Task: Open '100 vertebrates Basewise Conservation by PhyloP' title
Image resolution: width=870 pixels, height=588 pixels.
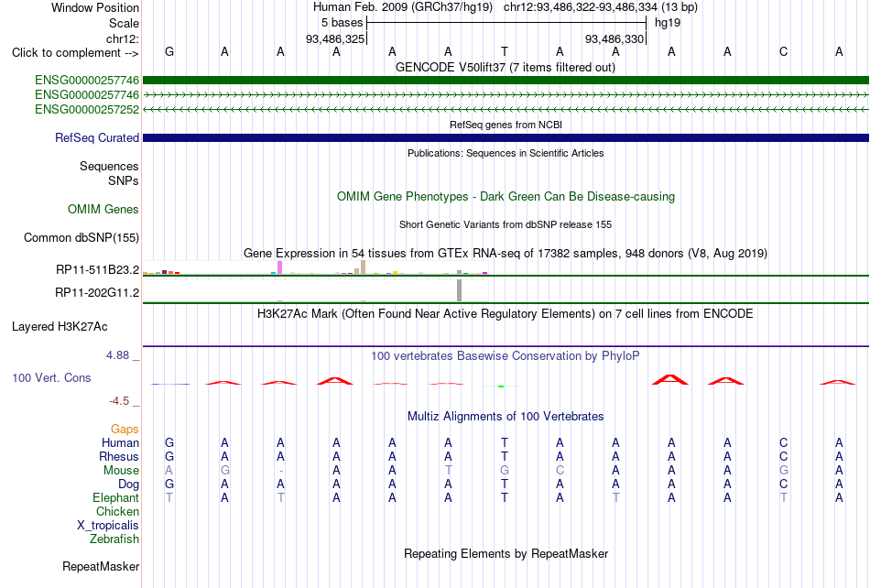Action: [x=506, y=355]
